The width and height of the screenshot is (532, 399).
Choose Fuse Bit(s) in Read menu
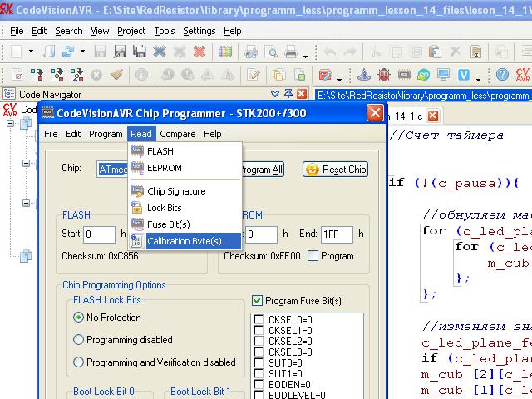185,224
